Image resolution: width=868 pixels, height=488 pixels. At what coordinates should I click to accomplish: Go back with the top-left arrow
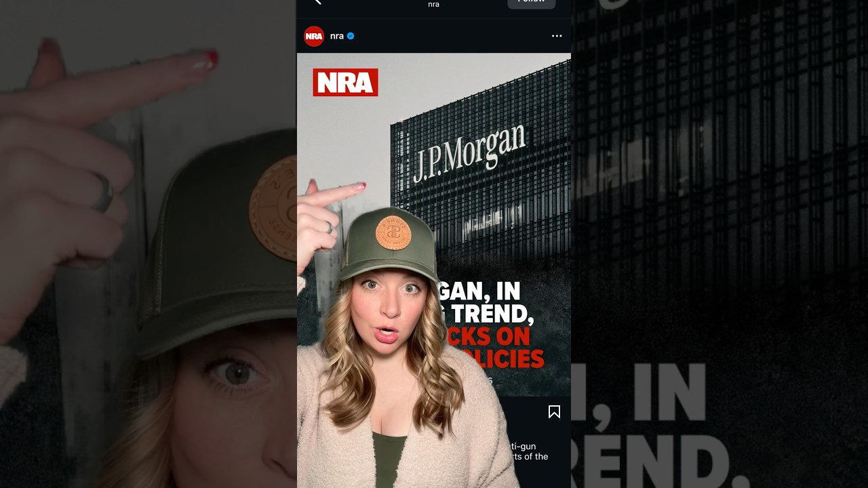(317, 2)
